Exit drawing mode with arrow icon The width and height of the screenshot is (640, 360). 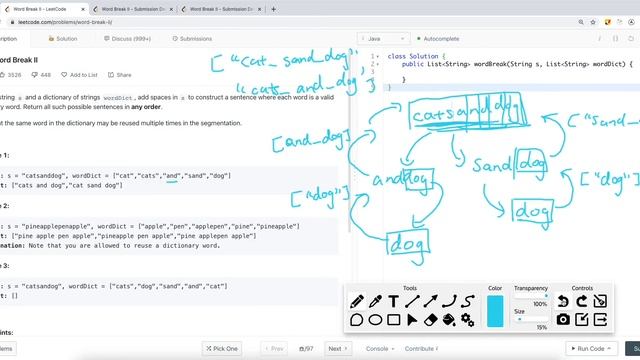[600, 320]
